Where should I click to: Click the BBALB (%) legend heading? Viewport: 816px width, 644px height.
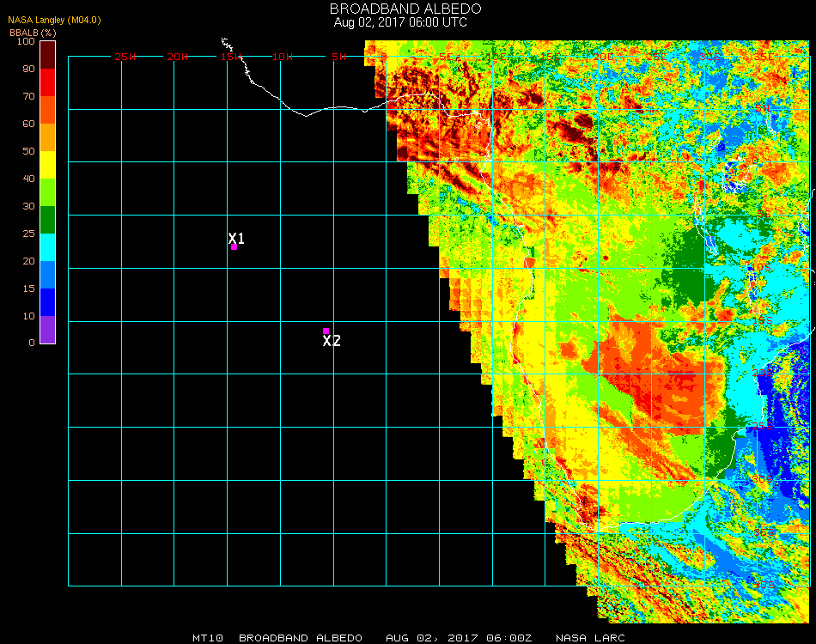[33, 32]
